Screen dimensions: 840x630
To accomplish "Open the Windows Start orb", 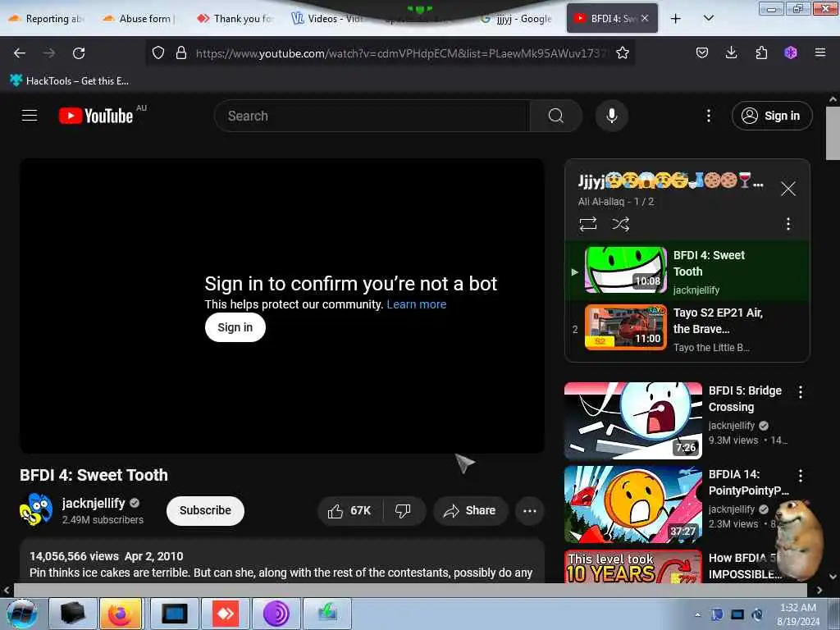I will pos(21,614).
